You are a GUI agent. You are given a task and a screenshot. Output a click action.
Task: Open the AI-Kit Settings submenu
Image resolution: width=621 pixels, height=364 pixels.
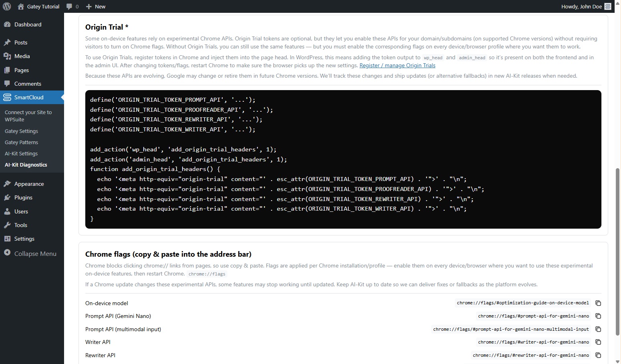(x=21, y=153)
